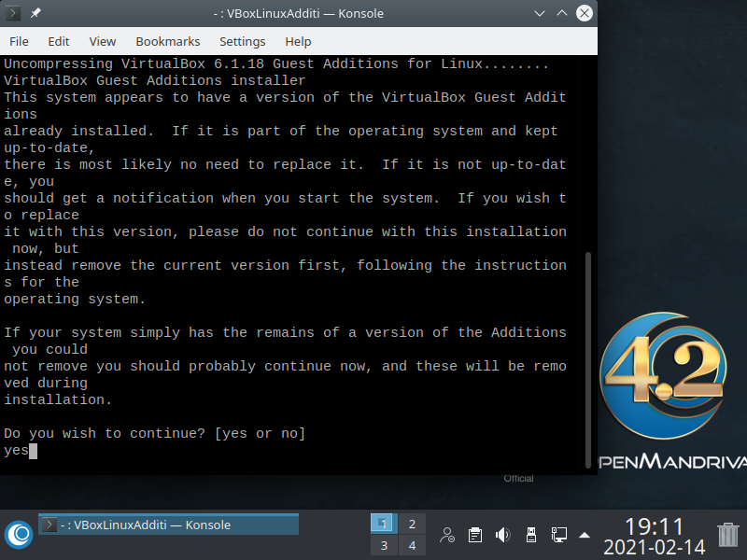Click the 'installation.' terminal line

[58, 400]
